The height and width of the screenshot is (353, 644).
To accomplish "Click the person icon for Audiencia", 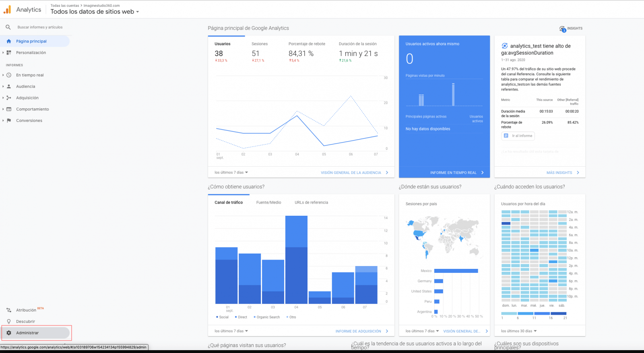I will coord(9,86).
